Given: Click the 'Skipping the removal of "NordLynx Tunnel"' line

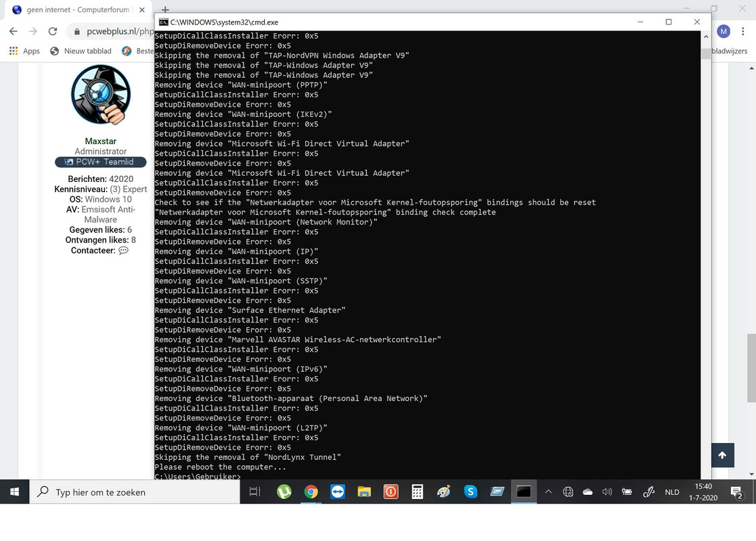Looking at the screenshot, I should coord(248,457).
